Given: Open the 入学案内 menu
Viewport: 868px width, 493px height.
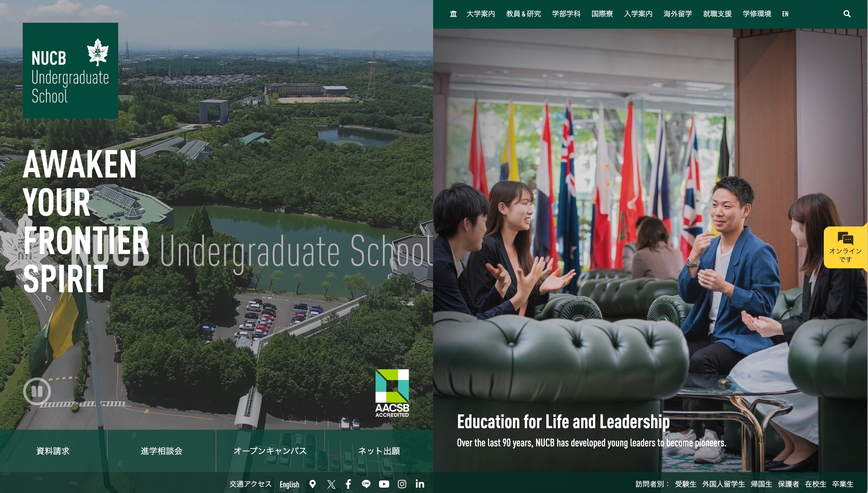Looking at the screenshot, I should (638, 14).
